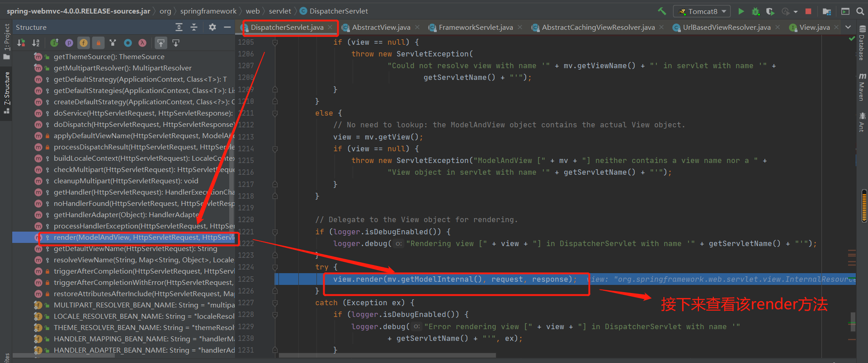Hide the Structure panel with the minus icon
Screen dimensions: 868x363
[227, 27]
